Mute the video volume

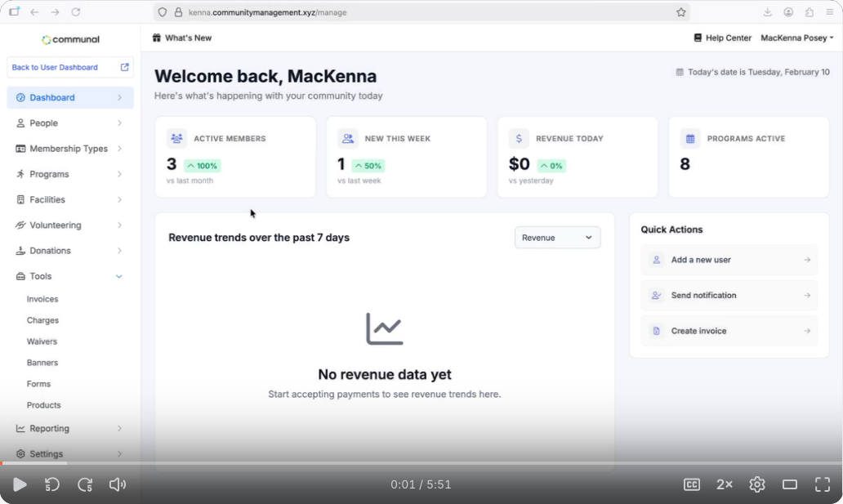(118, 484)
